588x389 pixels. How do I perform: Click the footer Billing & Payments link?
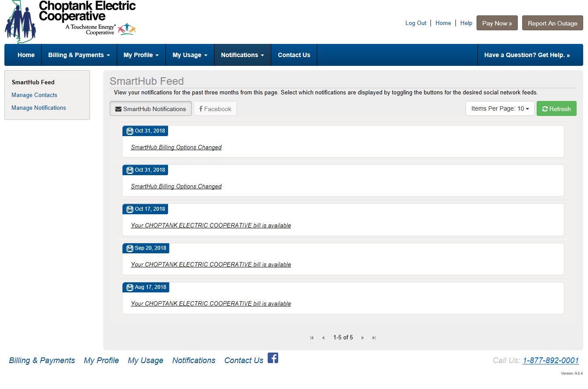pyautogui.click(x=42, y=360)
